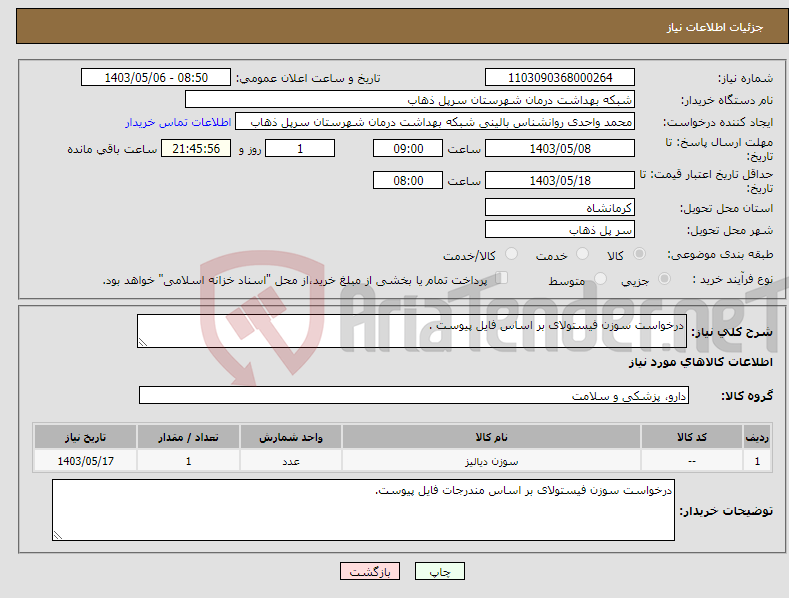Select the جزیی purchase type radio
Image resolution: width=789 pixels, height=598 pixels.
pyautogui.click(x=664, y=278)
